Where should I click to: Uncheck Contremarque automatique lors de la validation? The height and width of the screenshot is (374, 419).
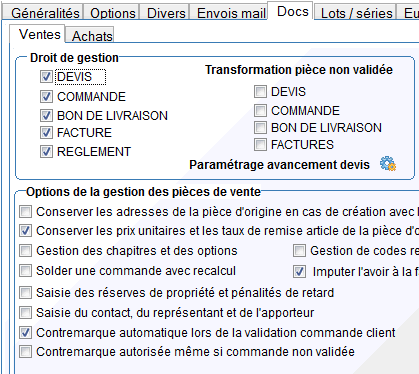(25, 333)
